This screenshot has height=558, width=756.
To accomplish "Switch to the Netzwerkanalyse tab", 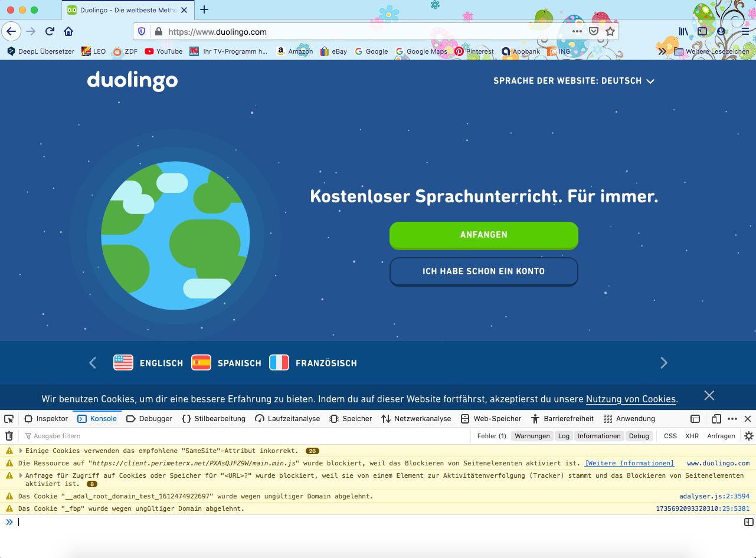I will (x=416, y=419).
